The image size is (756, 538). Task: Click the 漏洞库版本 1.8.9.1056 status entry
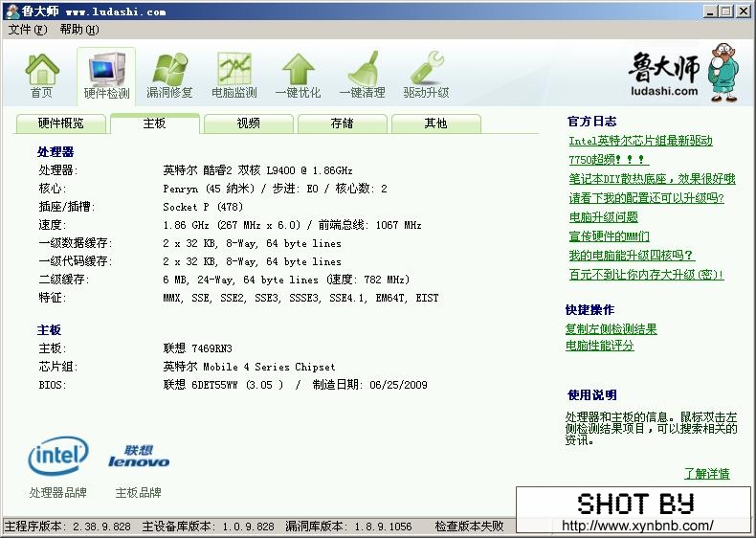point(348,526)
